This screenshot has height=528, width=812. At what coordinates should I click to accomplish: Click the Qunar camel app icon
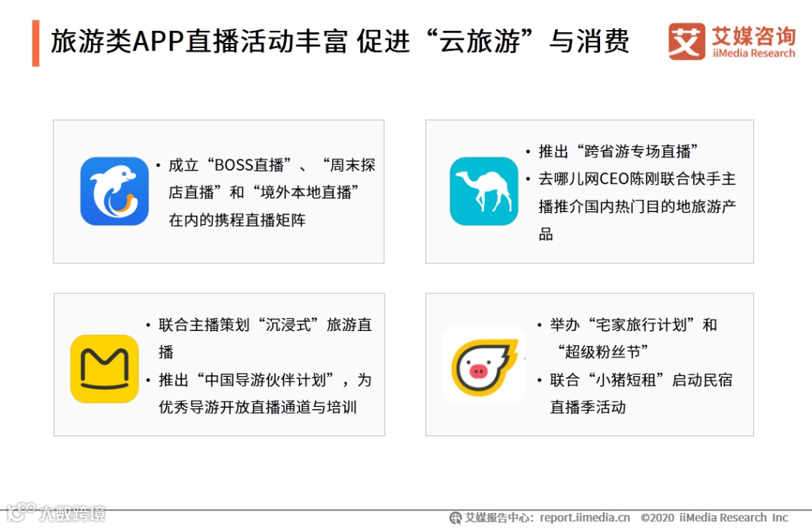coord(483,191)
